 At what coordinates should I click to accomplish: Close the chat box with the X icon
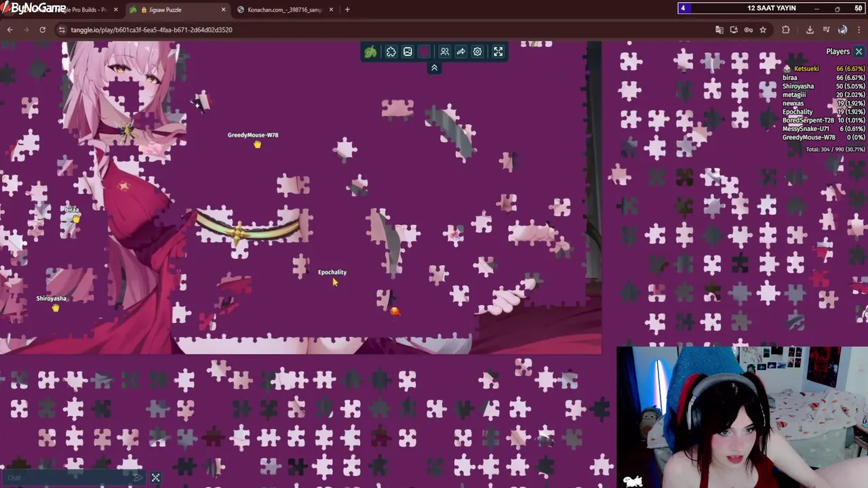coord(155,478)
